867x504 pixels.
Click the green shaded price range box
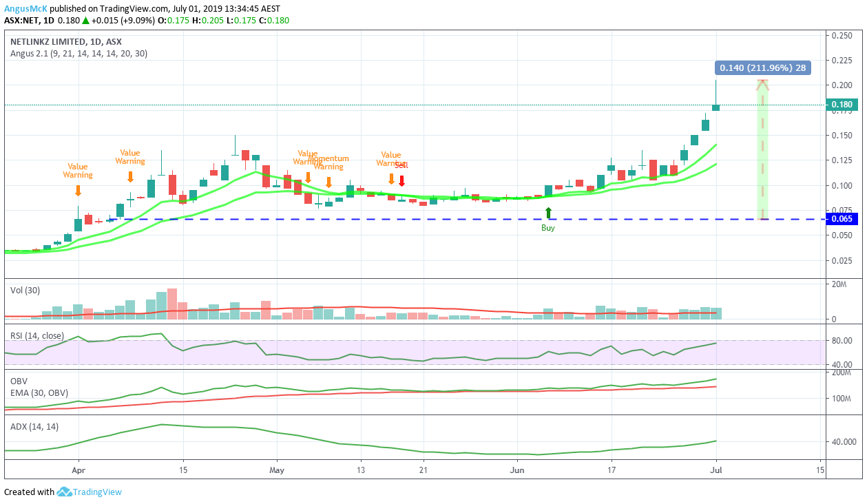click(762, 149)
